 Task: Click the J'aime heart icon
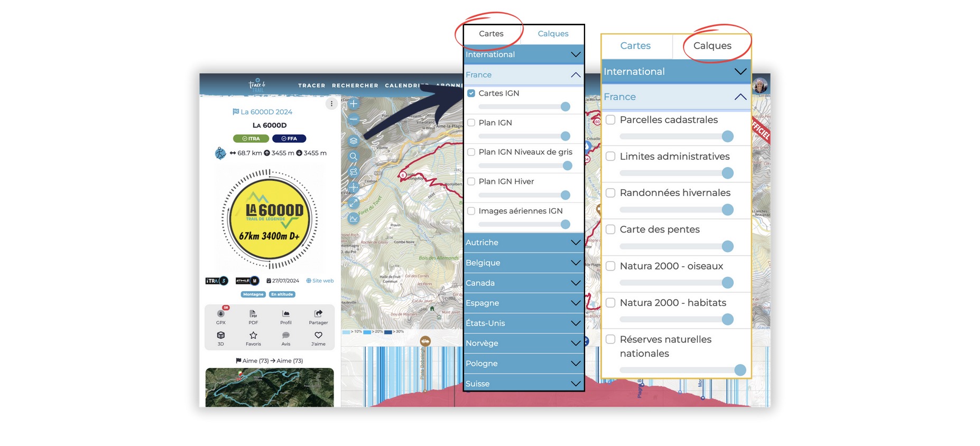point(318,336)
